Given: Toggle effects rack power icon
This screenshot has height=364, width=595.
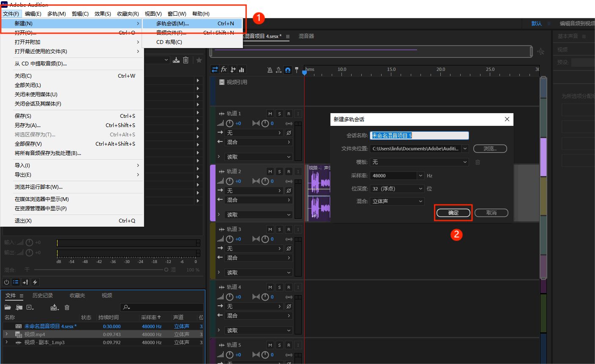Looking at the screenshot, I should tap(6, 282).
